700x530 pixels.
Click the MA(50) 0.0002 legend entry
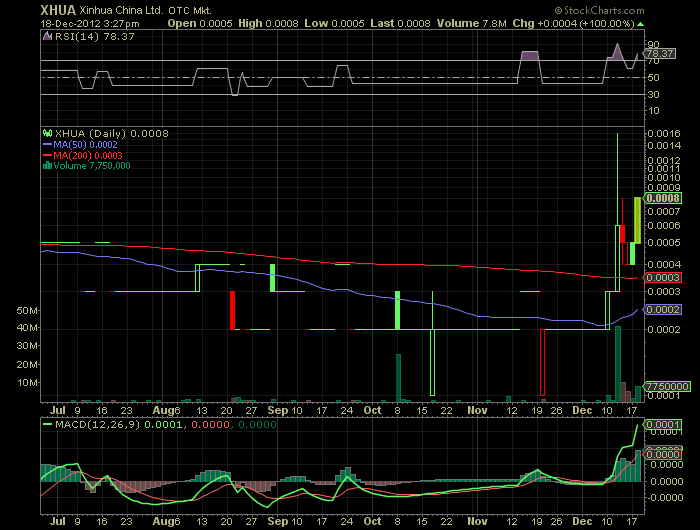click(80, 145)
